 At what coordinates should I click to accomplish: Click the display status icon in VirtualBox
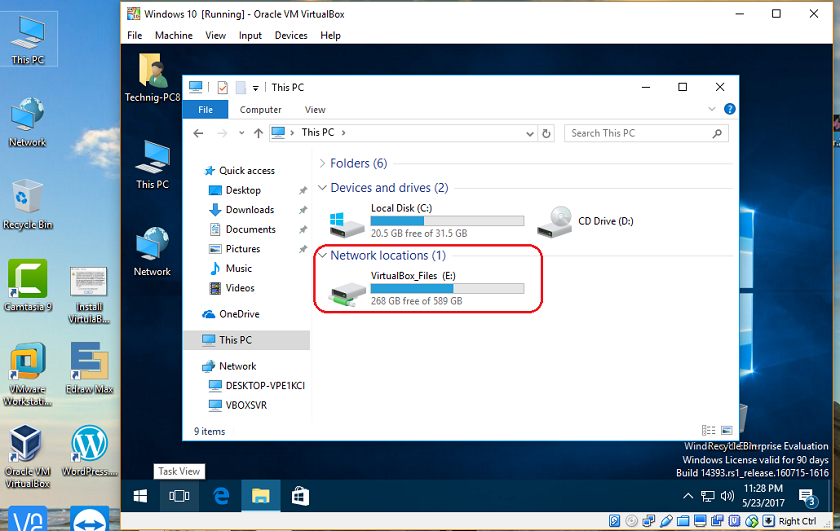tap(700, 521)
